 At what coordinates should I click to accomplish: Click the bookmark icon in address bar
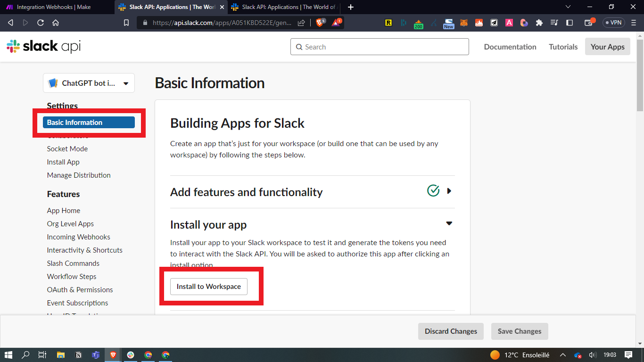coord(126,23)
